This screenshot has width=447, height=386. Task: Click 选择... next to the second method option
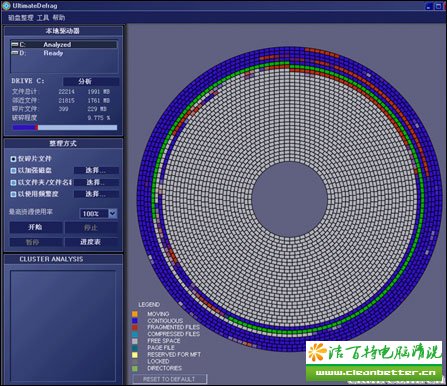96,170
